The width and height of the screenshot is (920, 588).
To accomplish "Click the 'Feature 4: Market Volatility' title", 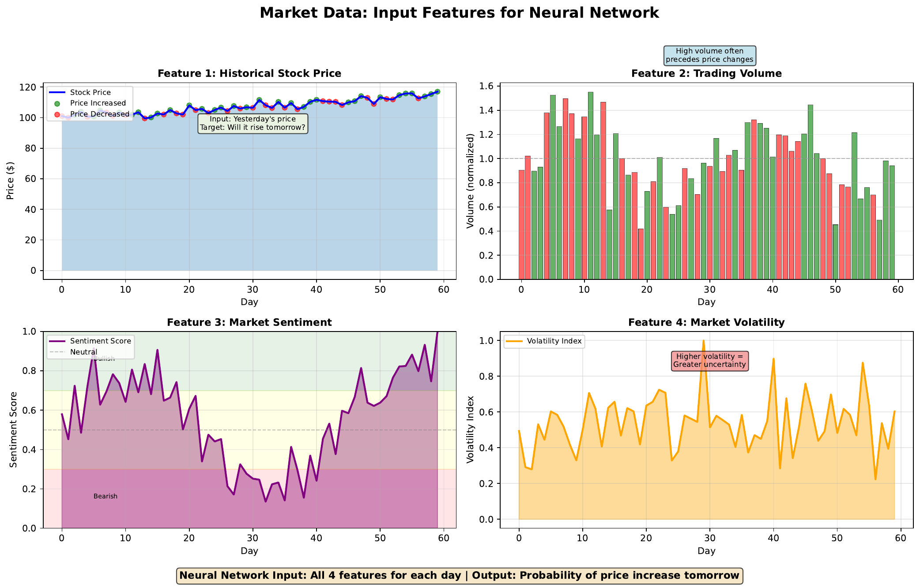I will point(706,323).
